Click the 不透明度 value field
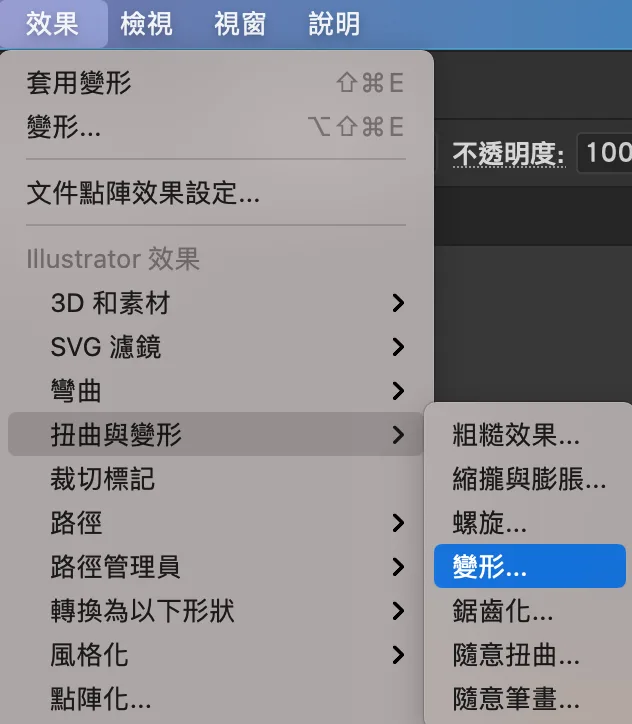Viewport: 632px width, 724px height. click(605, 153)
